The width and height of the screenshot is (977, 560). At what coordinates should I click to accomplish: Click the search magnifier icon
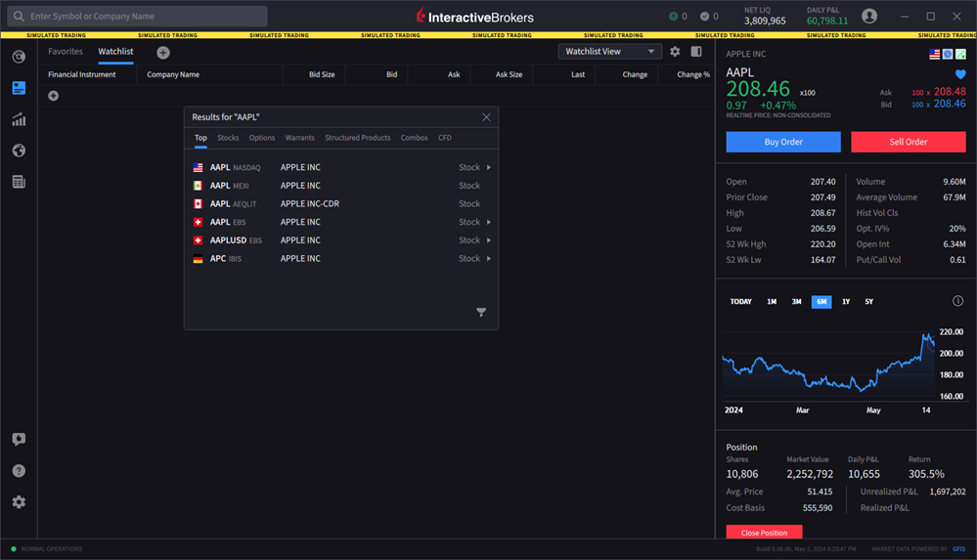point(19,17)
